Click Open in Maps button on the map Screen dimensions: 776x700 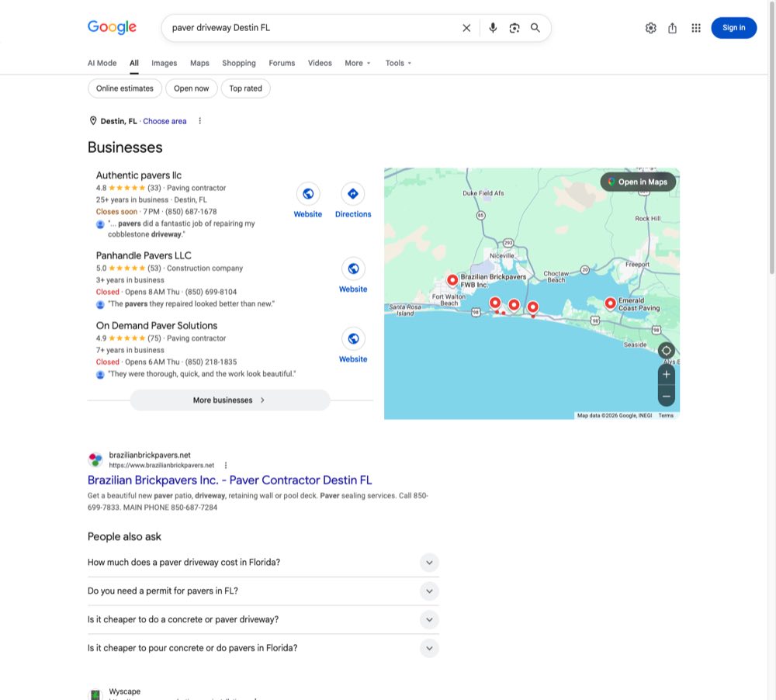coord(638,182)
